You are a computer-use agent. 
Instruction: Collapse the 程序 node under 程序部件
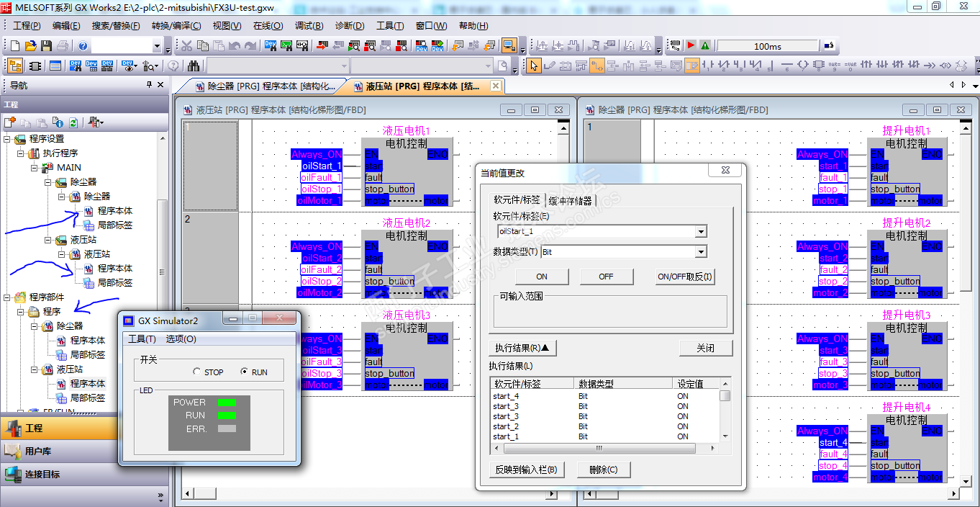click(x=21, y=312)
